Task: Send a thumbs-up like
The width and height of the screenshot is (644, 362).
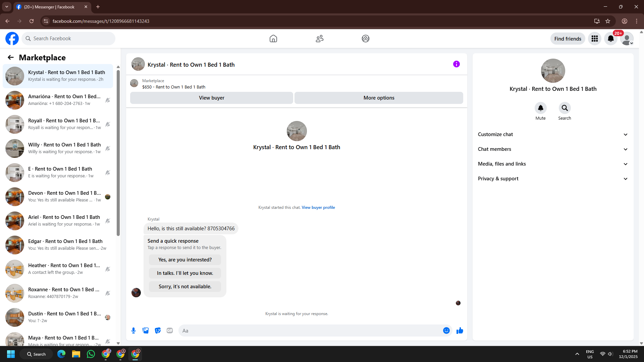Action: (x=460, y=330)
